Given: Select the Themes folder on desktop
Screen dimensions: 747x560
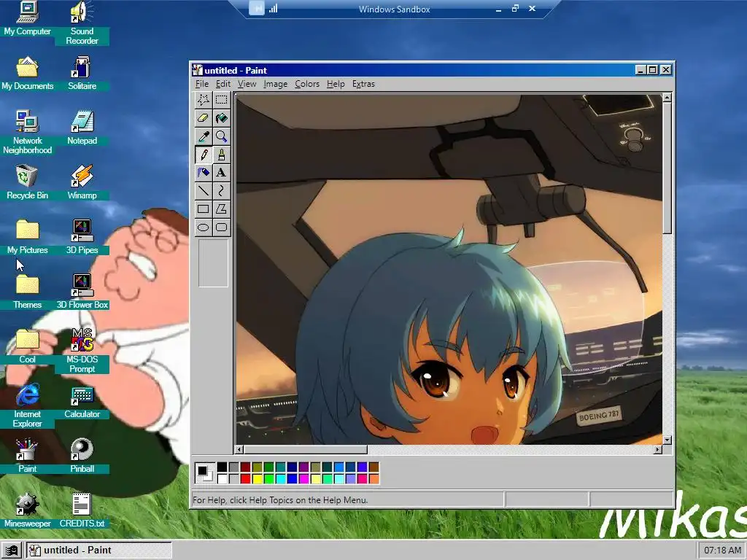Looking at the screenshot, I should (x=27, y=292).
